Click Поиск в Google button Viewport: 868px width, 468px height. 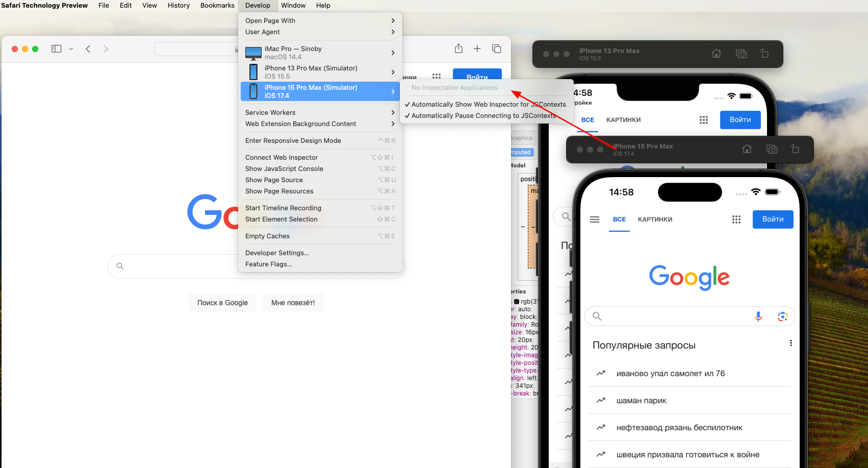pyautogui.click(x=222, y=303)
